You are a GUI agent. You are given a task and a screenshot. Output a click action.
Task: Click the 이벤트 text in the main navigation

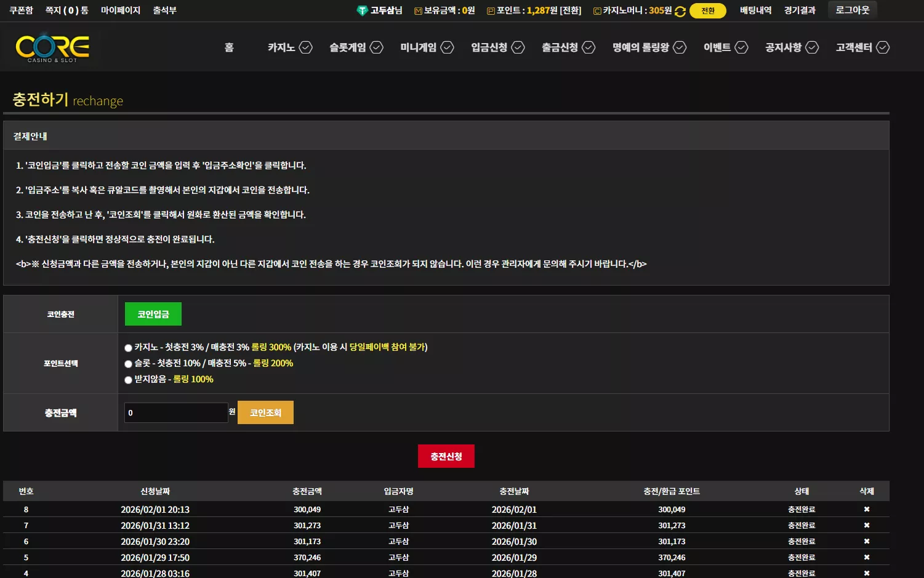[717, 47]
